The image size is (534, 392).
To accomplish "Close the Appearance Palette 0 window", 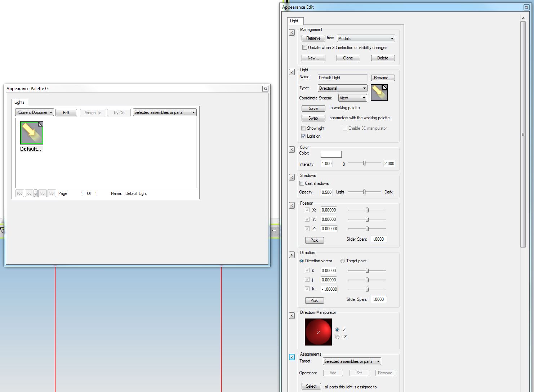I will 265,89.
